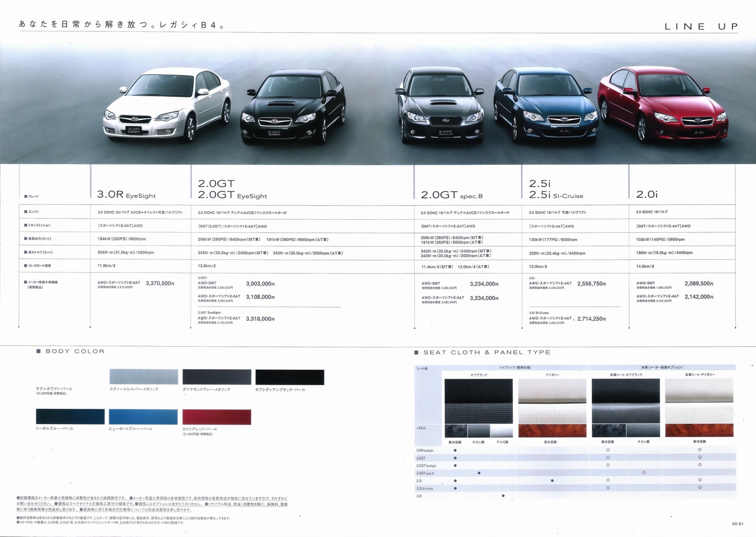The image size is (756, 537).
Task: Click the 3.0R fuel economy value 11.6km/ℓ
Action: [107, 266]
